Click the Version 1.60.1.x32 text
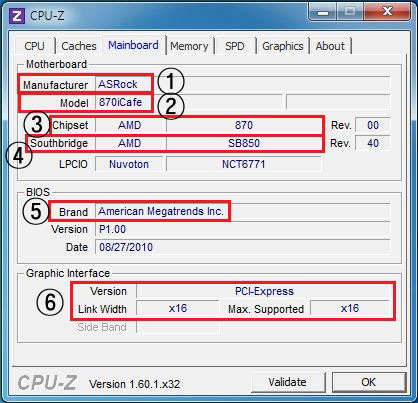This screenshot has height=403, width=418. pyautogui.click(x=134, y=384)
